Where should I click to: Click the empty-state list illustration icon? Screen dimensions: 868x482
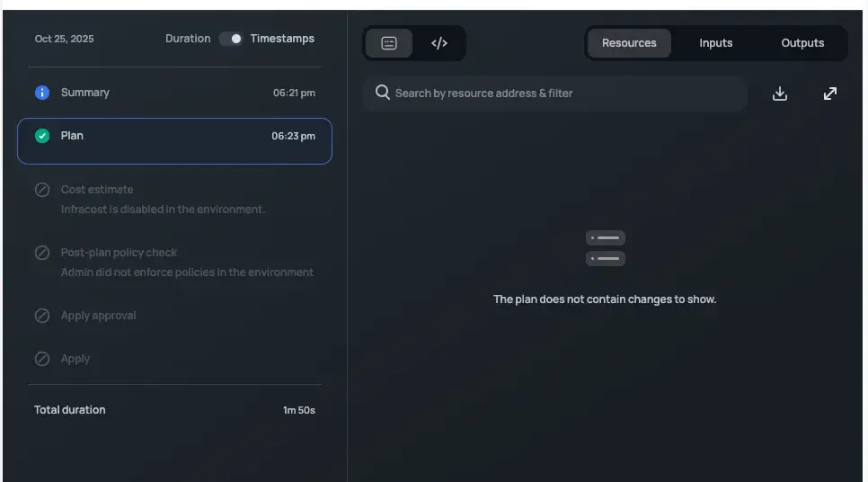click(x=605, y=248)
